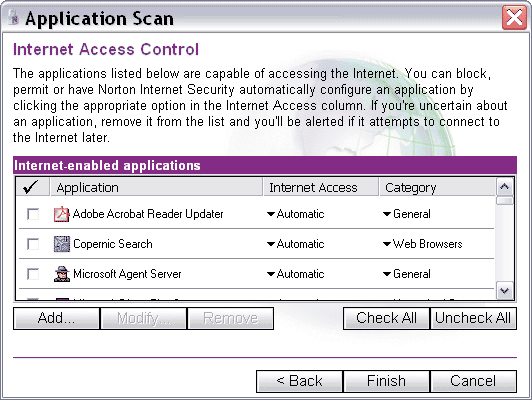Open Internet Access dropdown for Adobe Acrobat
532x400 pixels.
(x=295, y=214)
